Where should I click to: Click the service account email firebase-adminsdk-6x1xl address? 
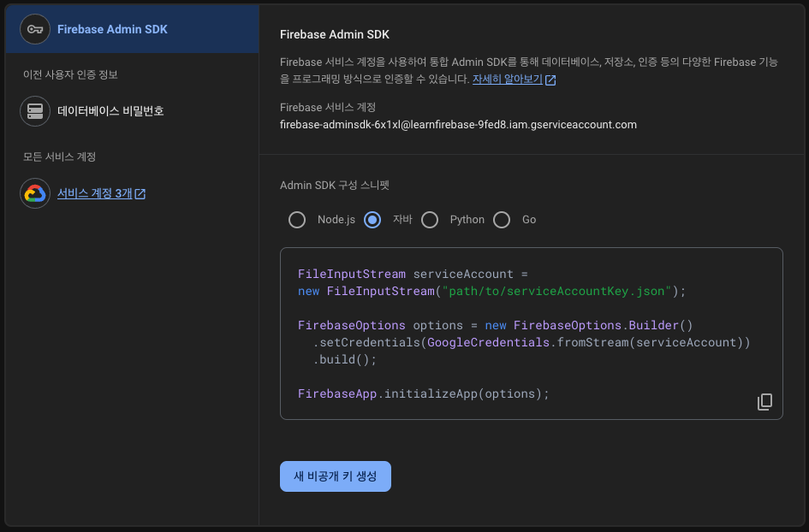458,125
